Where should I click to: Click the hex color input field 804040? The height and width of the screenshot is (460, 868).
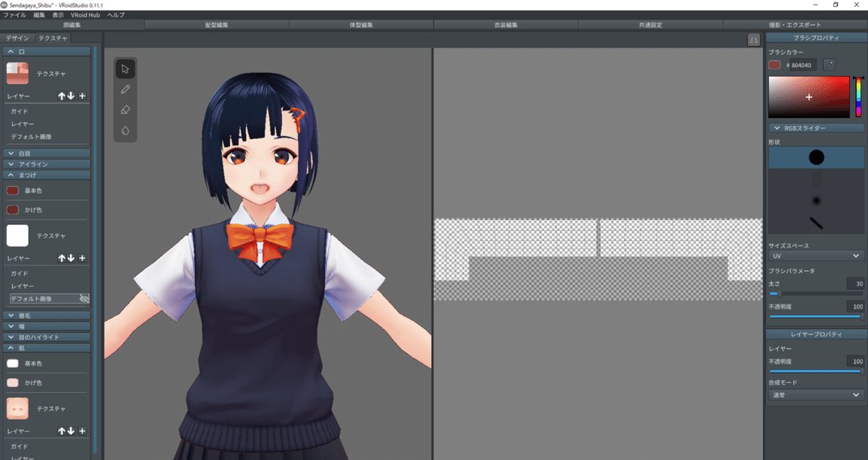tap(801, 65)
